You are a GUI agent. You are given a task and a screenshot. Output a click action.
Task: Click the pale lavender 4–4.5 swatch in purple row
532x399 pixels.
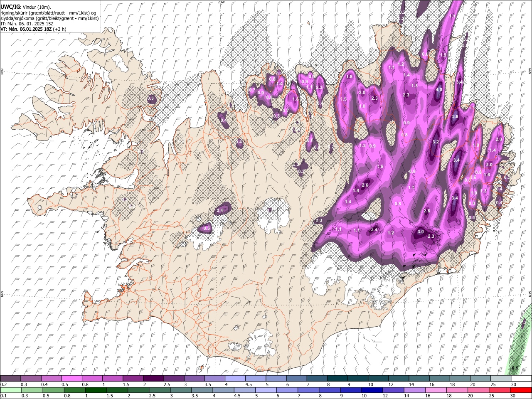(235, 379)
